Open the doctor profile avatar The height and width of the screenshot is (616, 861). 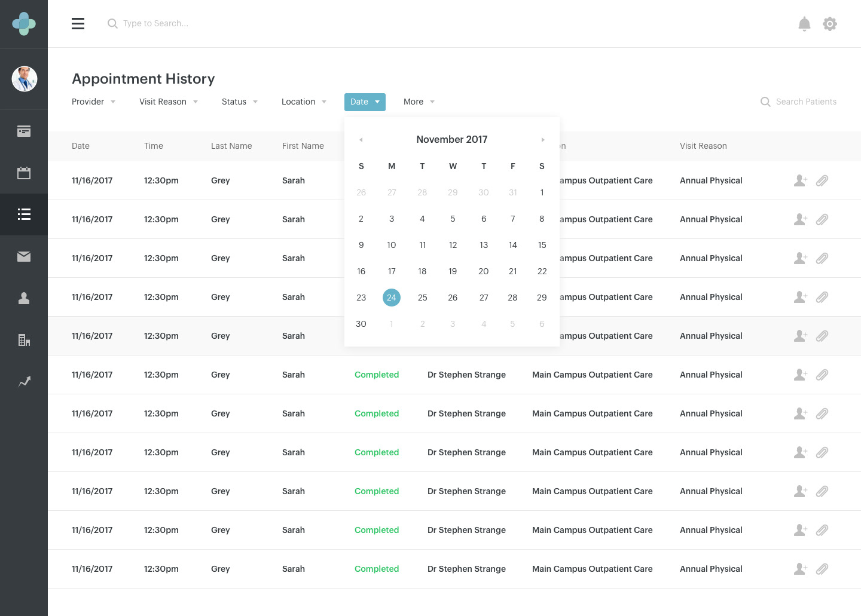(25, 79)
